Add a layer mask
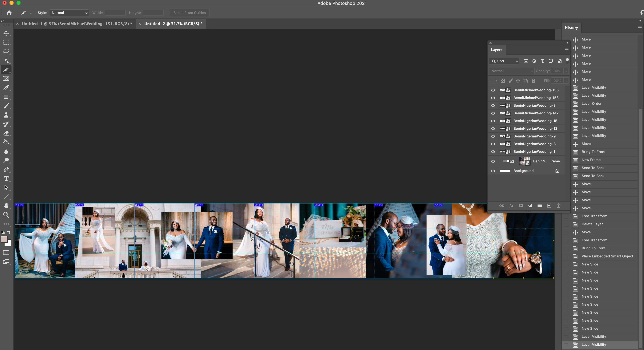Viewport: 644px width, 350px height. coord(521,206)
